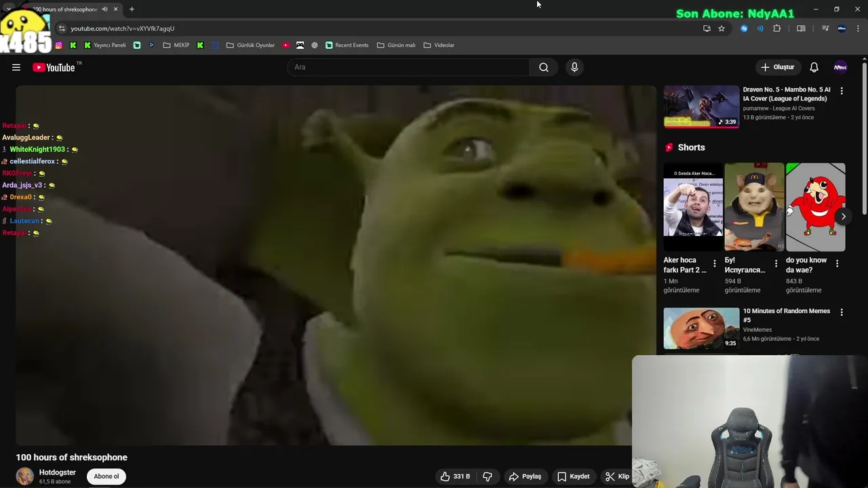Open the game controller bookmark icon
Viewport: 868px width, 488px height.
[300, 45]
